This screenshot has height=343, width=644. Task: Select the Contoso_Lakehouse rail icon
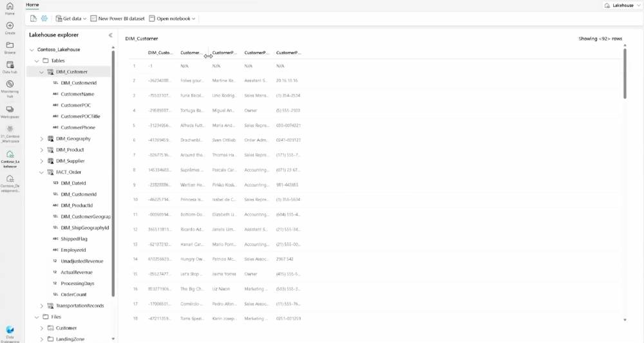pos(10,154)
